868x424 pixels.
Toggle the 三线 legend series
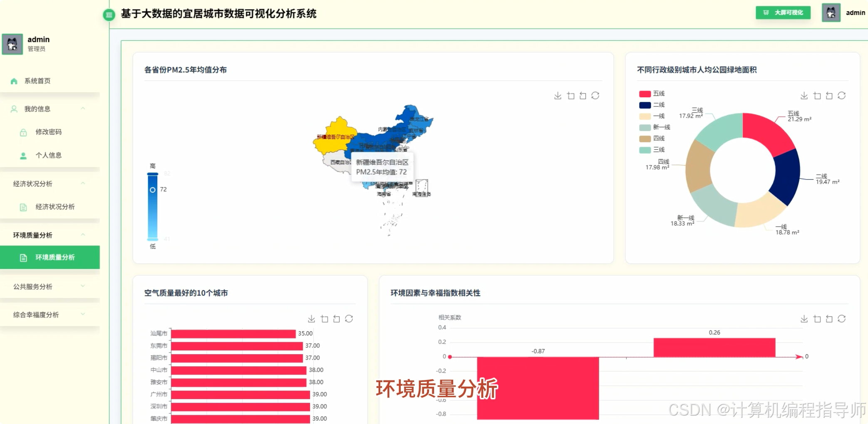pyautogui.click(x=652, y=150)
